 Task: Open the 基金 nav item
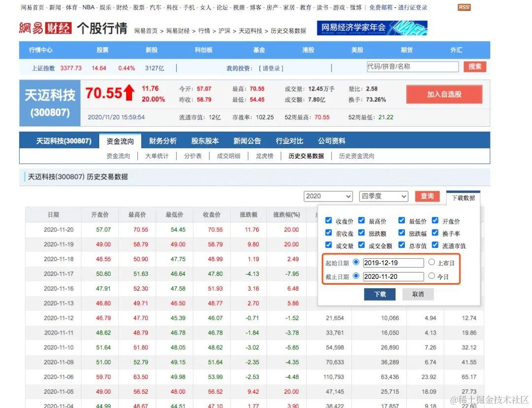tap(259, 50)
